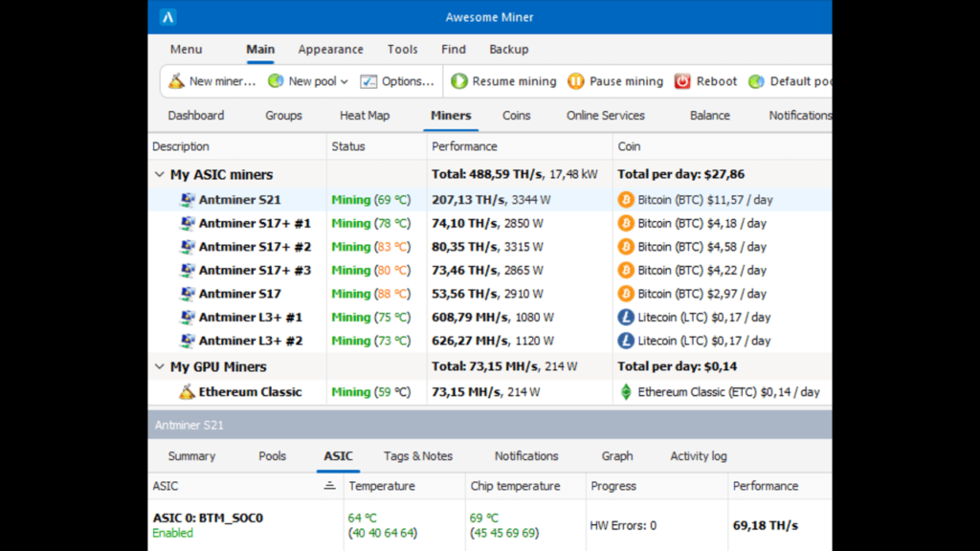Image resolution: width=980 pixels, height=551 pixels.
Task: Open the Activity log details tab
Action: (x=698, y=456)
